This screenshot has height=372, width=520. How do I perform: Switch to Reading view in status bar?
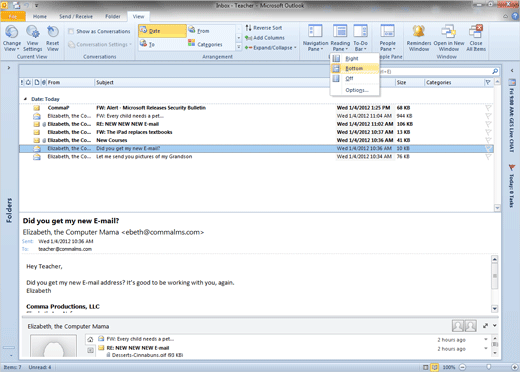pyautogui.click(x=434, y=367)
